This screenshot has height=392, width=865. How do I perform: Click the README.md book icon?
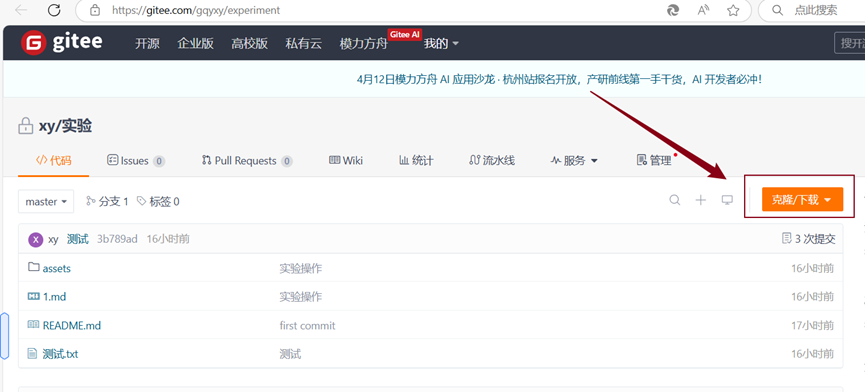[x=34, y=325]
